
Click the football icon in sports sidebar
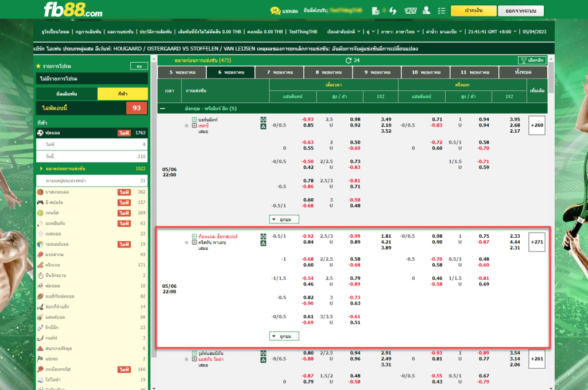[40, 133]
